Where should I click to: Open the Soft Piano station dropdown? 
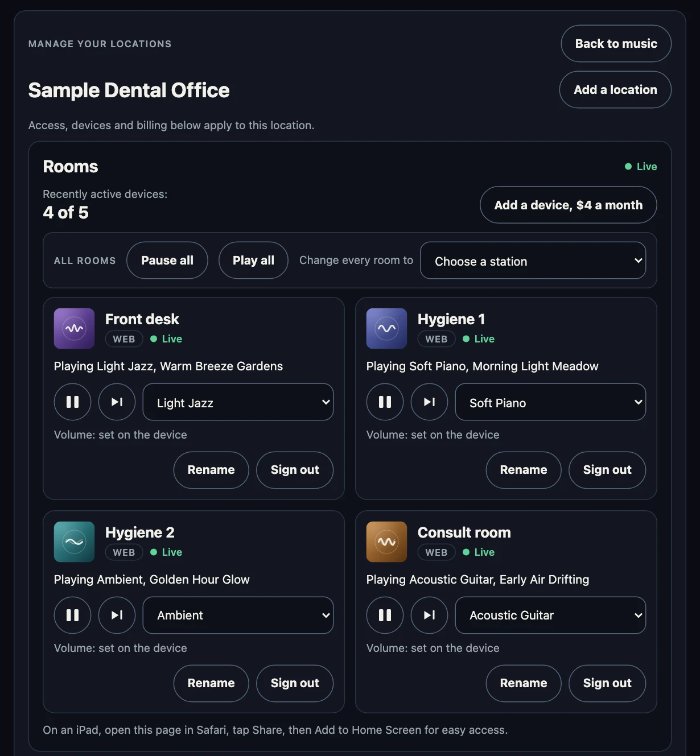[x=550, y=402]
